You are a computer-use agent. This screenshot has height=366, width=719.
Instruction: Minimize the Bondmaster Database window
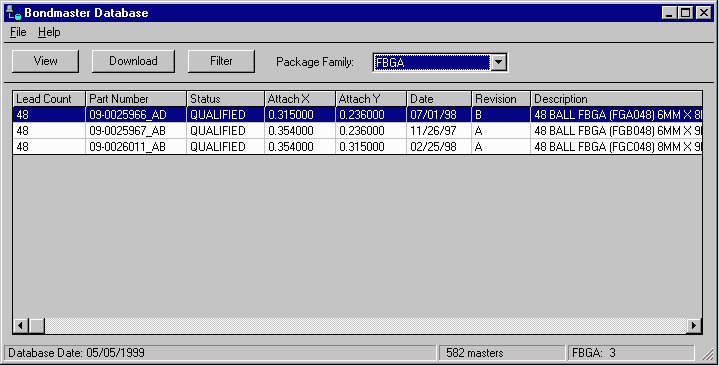(x=669, y=13)
